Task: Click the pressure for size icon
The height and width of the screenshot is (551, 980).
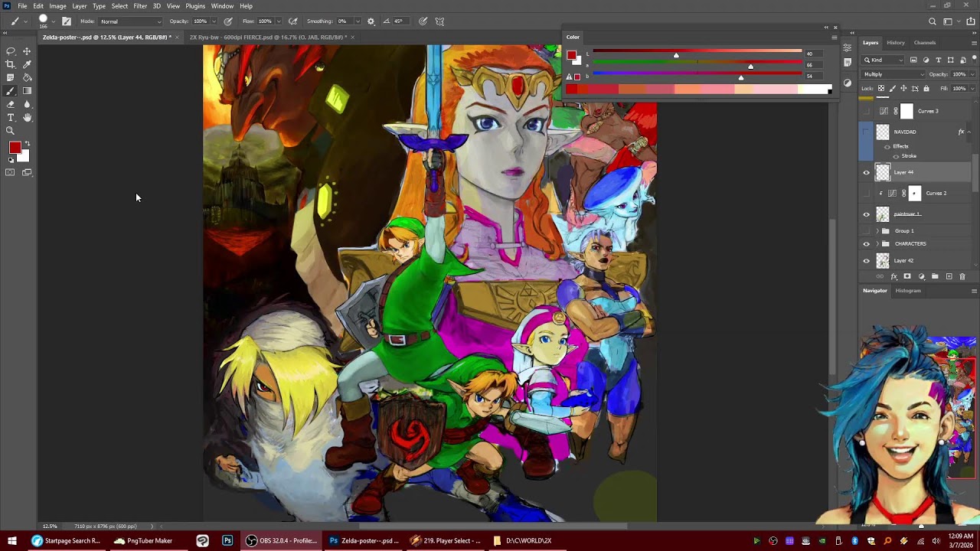Action: tap(423, 21)
